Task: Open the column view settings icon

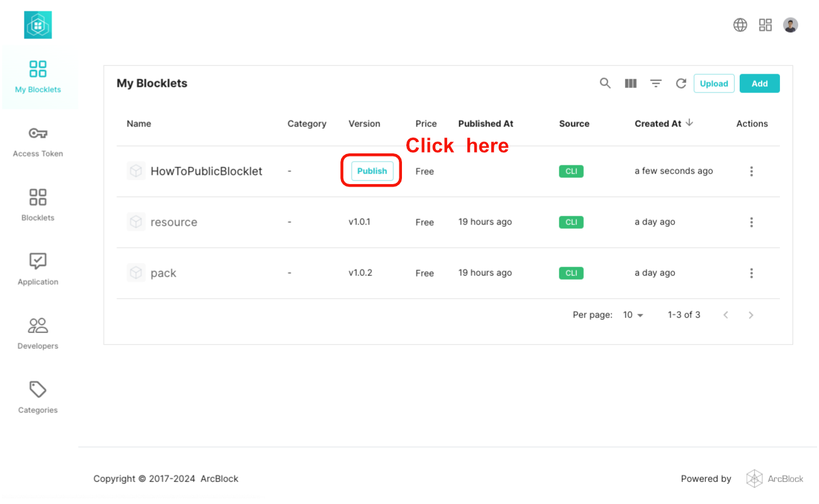Action: point(630,84)
